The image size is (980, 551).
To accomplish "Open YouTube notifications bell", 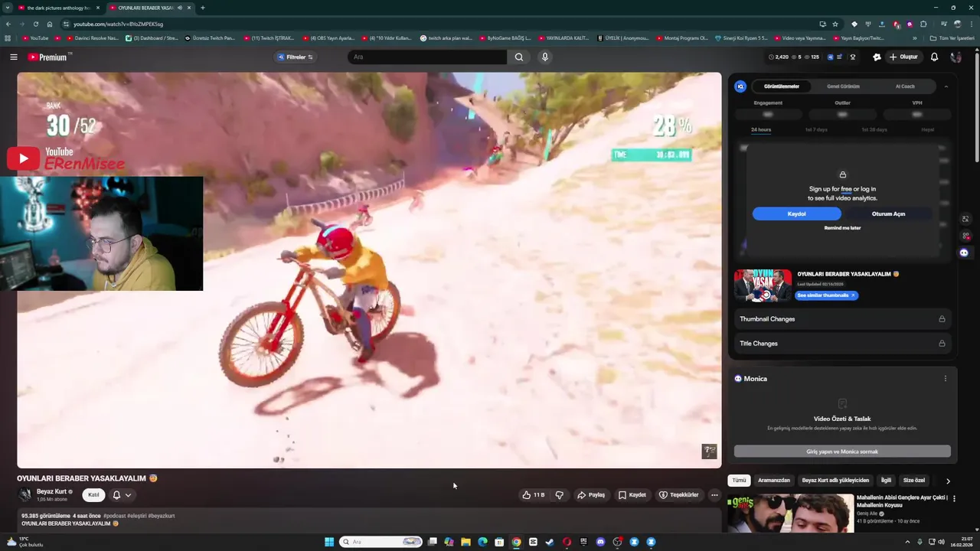I will tap(934, 57).
